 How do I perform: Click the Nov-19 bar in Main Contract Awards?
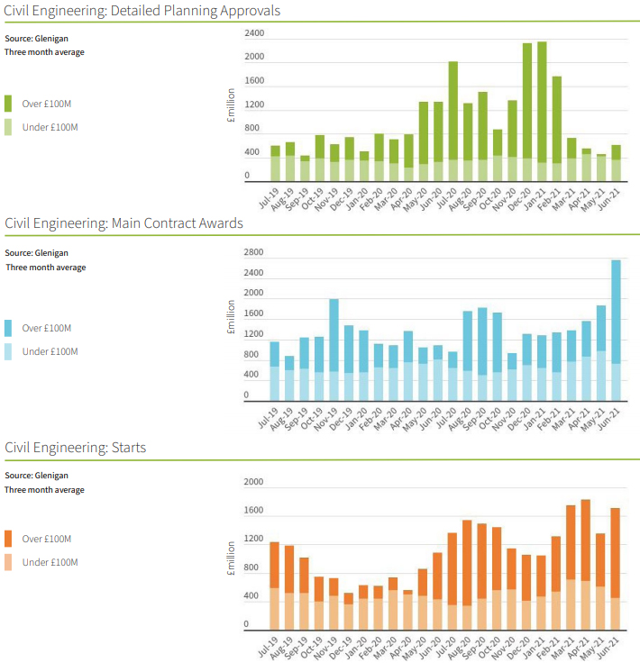click(x=334, y=338)
